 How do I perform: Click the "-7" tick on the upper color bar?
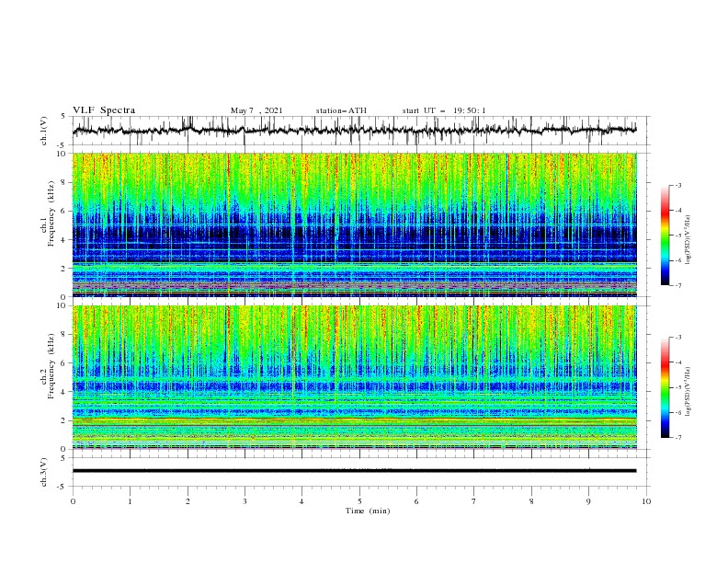(x=677, y=285)
